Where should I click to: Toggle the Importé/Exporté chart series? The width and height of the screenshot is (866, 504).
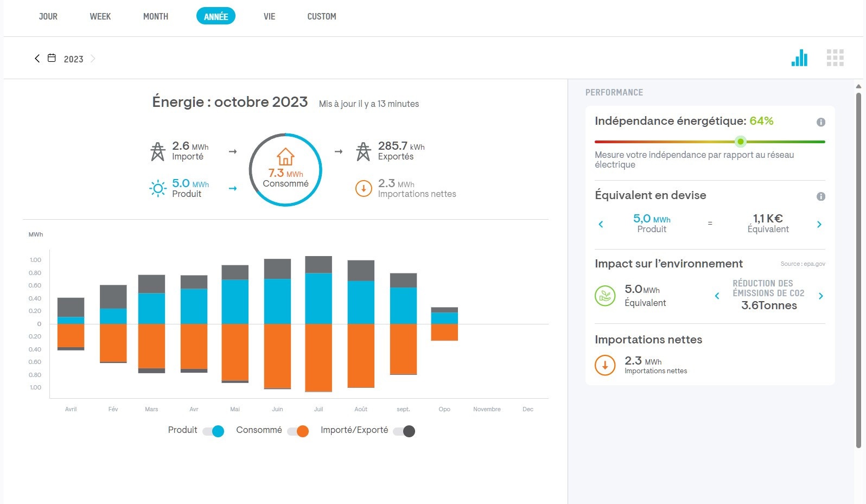[404, 431]
